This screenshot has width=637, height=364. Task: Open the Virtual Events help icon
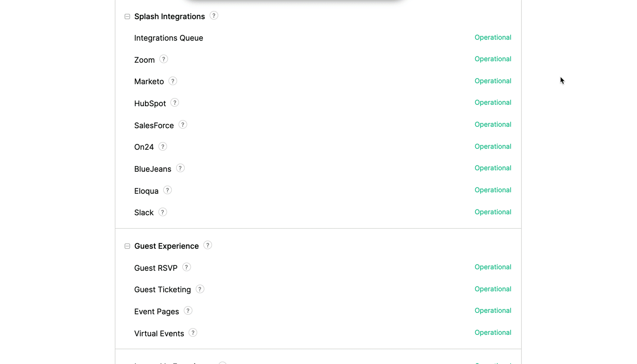coord(193,332)
